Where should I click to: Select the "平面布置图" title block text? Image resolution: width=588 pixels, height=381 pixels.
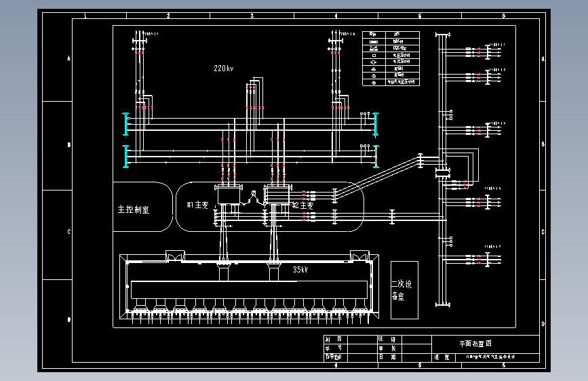tap(475, 344)
